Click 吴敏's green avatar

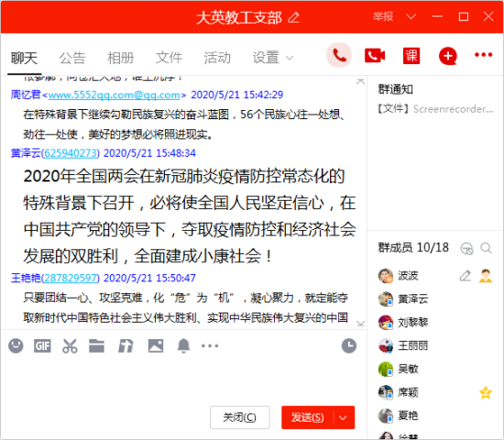[386, 368]
